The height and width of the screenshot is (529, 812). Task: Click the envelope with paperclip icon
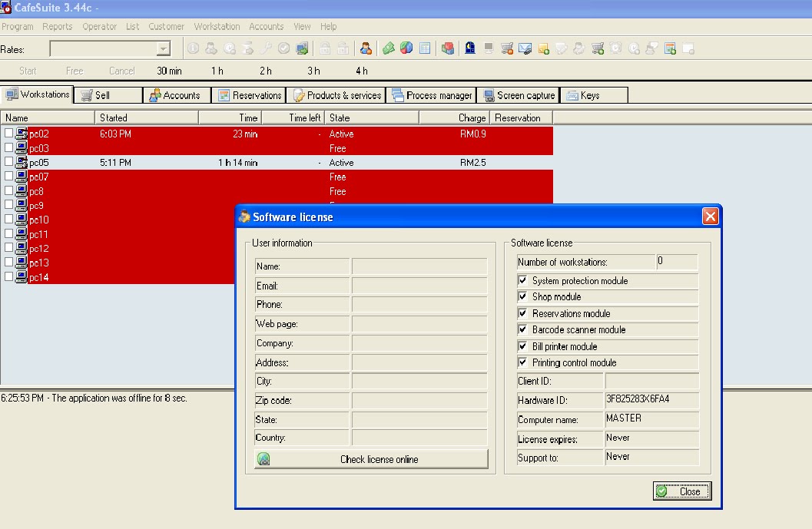525,48
